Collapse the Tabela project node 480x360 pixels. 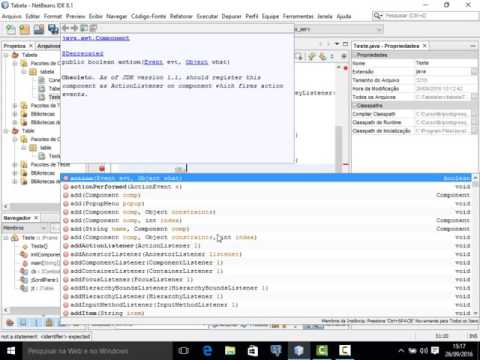(6, 55)
